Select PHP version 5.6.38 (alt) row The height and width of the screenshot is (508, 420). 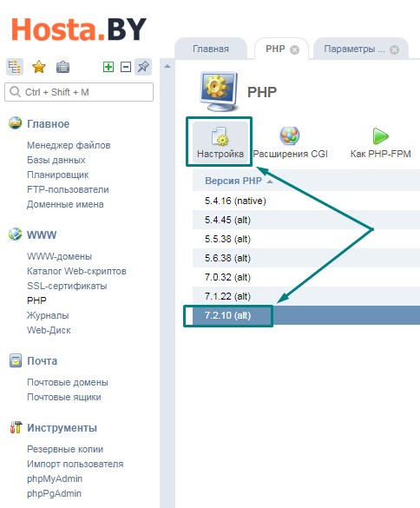306,258
